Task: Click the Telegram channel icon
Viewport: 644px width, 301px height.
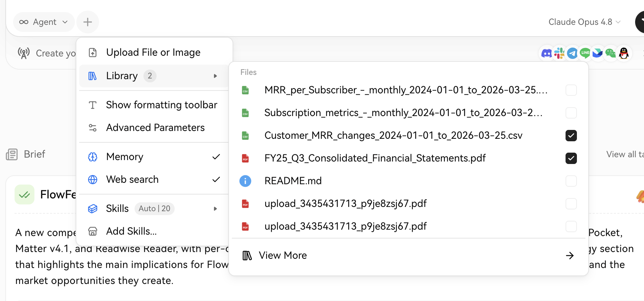Action: tap(572, 54)
